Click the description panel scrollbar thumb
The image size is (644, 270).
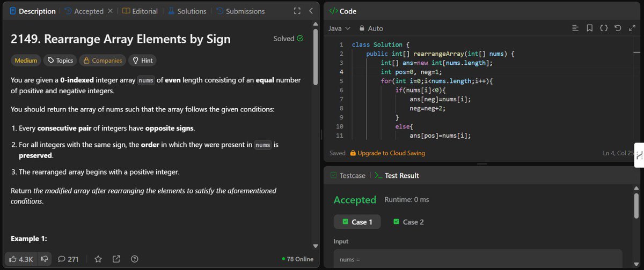tap(316, 56)
